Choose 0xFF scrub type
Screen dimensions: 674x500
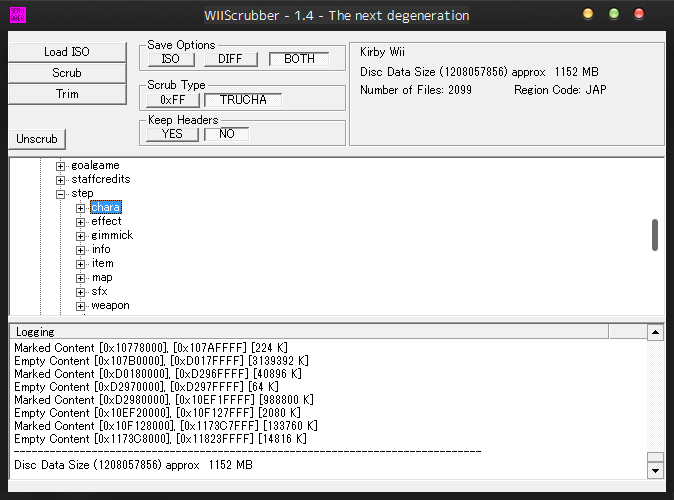coord(173,100)
